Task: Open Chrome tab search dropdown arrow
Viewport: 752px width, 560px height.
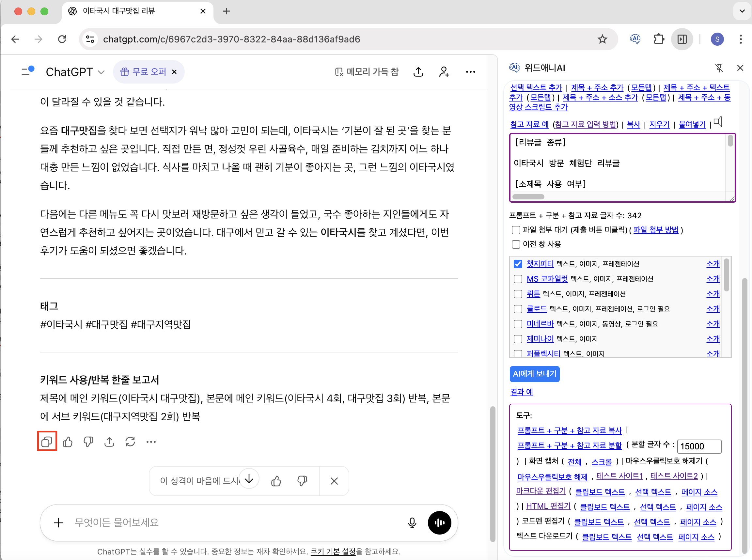Action: 742,11
